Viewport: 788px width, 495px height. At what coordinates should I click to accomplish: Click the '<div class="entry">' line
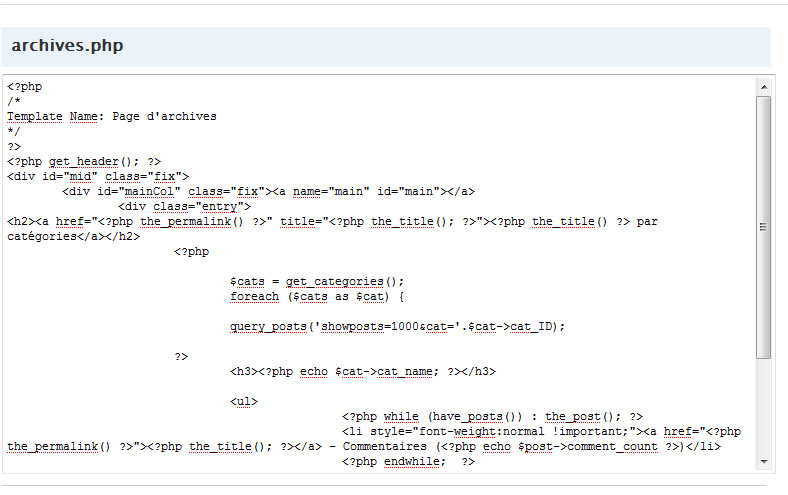tap(184, 207)
